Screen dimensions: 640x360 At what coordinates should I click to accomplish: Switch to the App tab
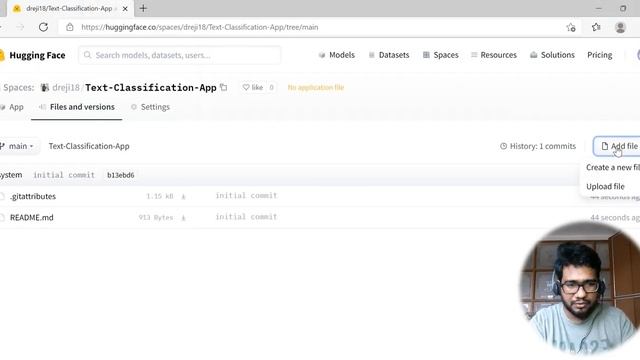pos(12,107)
